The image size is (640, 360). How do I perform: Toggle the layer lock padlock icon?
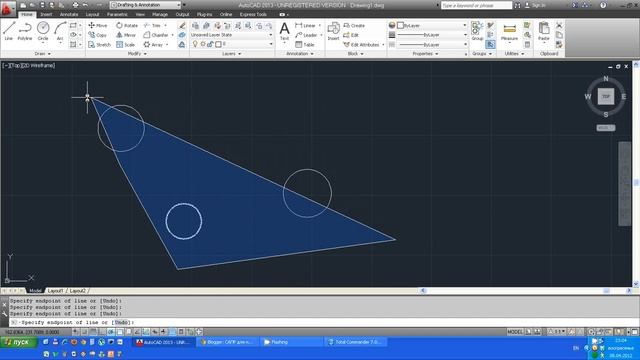(210, 44)
